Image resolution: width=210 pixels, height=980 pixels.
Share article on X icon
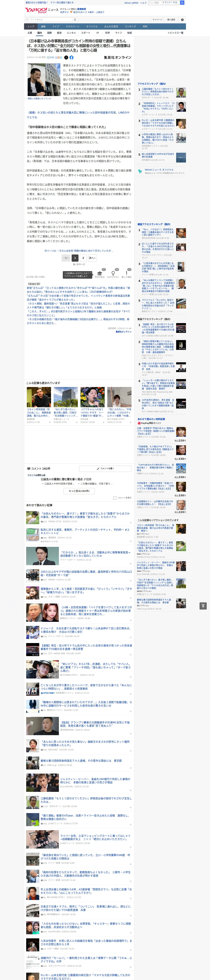pyautogui.click(x=66, y=57)
